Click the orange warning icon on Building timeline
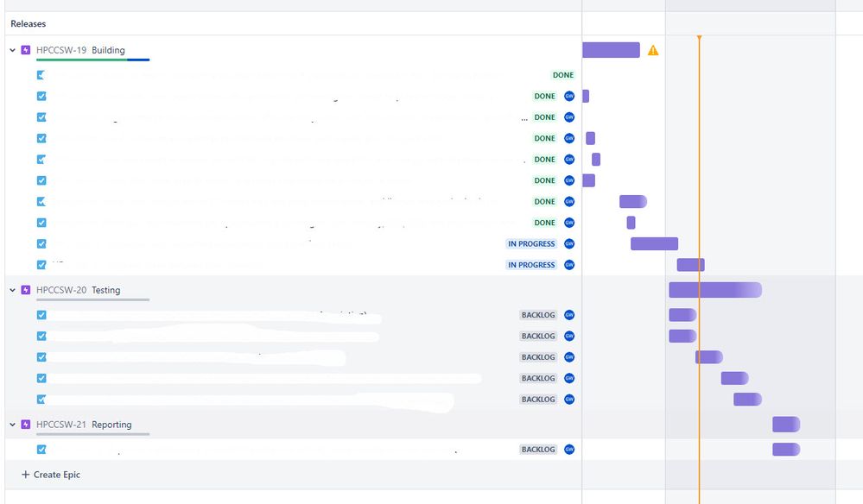 click(653, 51)
